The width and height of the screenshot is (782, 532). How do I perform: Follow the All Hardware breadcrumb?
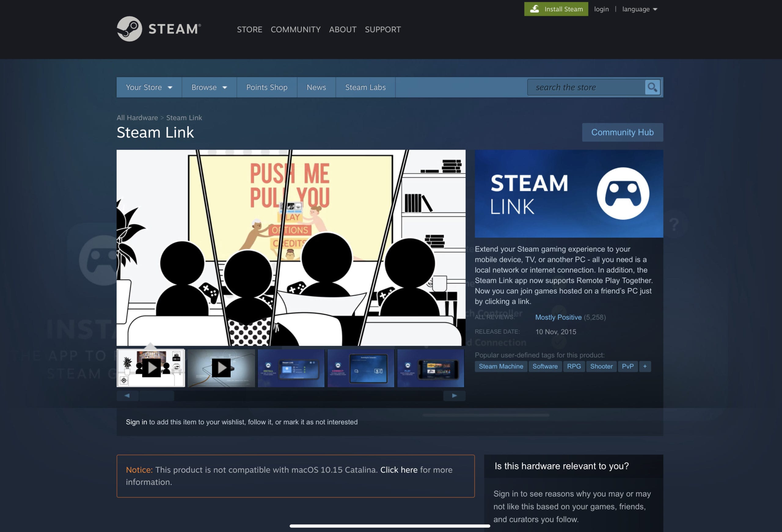click(137, 118)
